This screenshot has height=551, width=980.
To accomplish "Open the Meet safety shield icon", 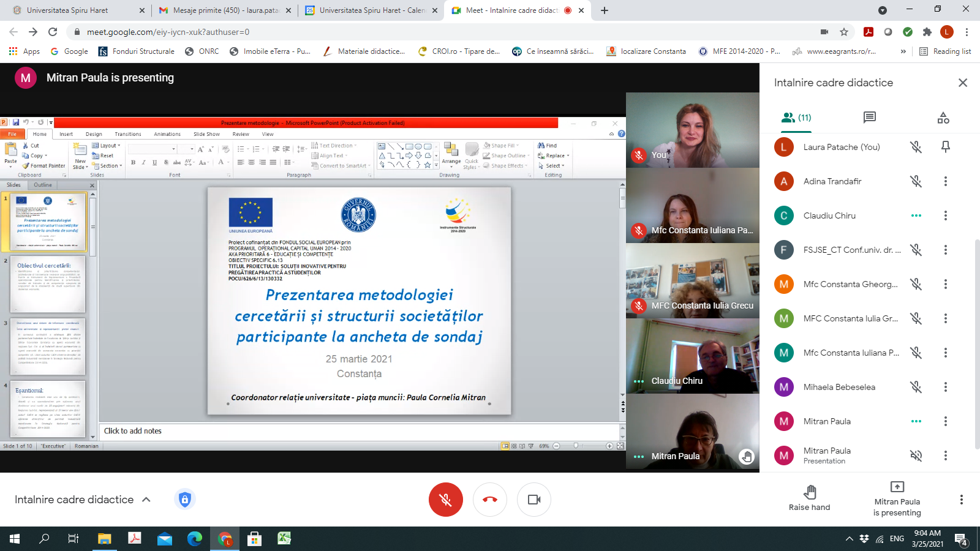I will (184, 500).
